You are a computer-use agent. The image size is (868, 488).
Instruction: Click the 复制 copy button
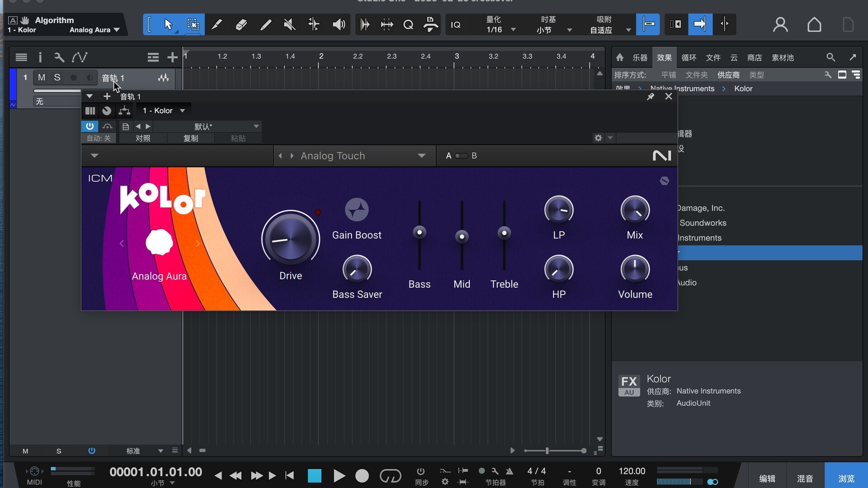point(190,138)
